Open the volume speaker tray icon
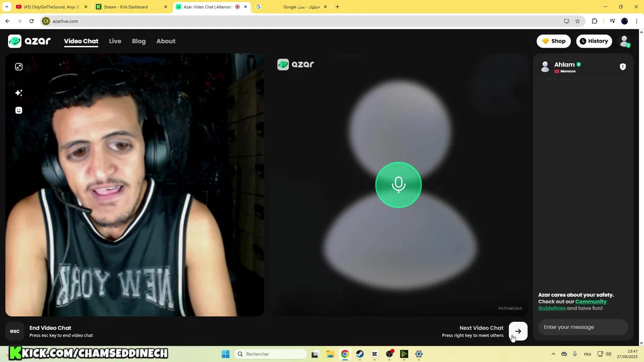The image size is (644, 362). [608, 354]
